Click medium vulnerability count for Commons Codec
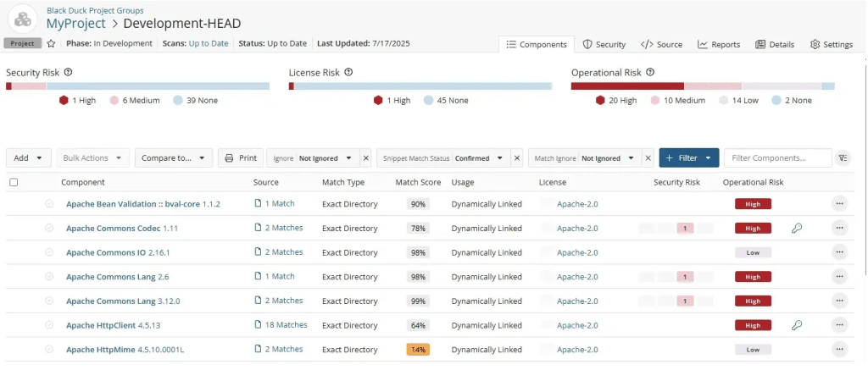 685,228
